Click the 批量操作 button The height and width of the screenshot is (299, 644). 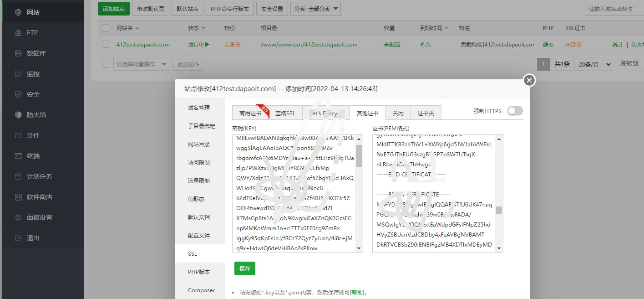point(188,64)
